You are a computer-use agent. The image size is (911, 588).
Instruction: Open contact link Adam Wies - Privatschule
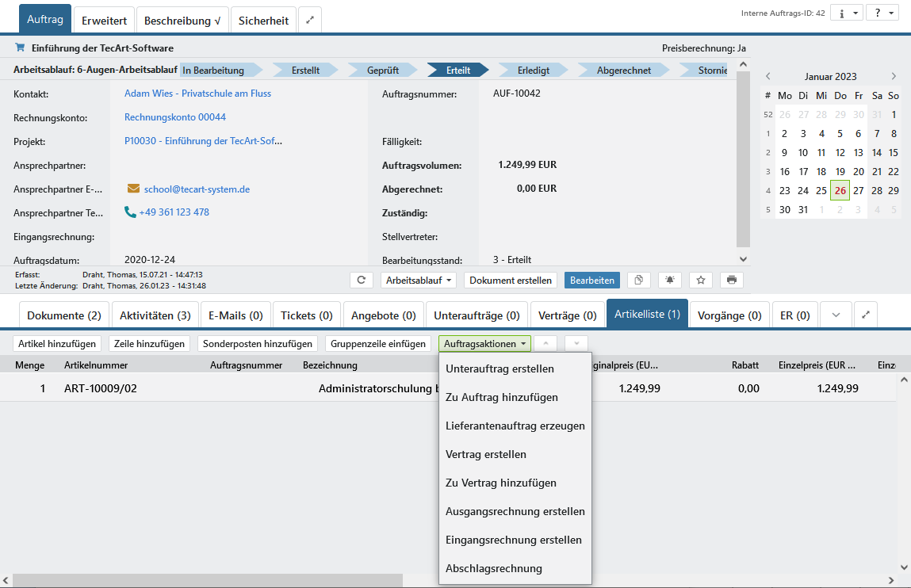tap(197, 94)
